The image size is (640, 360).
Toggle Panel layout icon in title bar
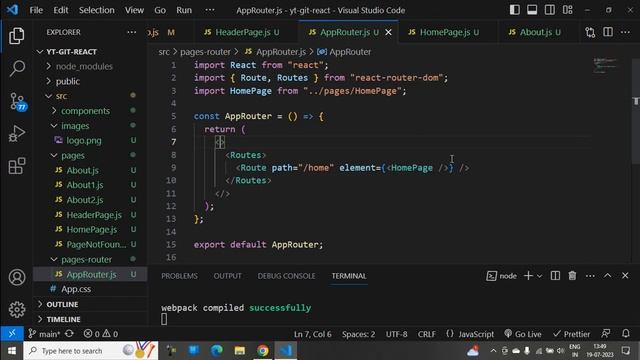(x=532, y=10)
